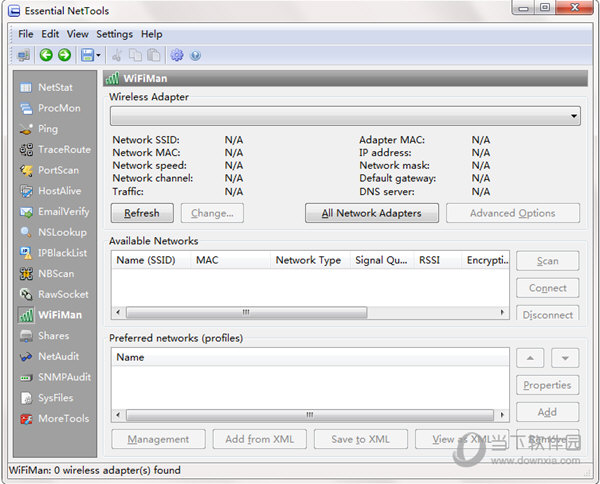The width and height of the screenshot is (600, 484).
Task: Click the computer icon at toolbar start
Action: click(24, 55)
